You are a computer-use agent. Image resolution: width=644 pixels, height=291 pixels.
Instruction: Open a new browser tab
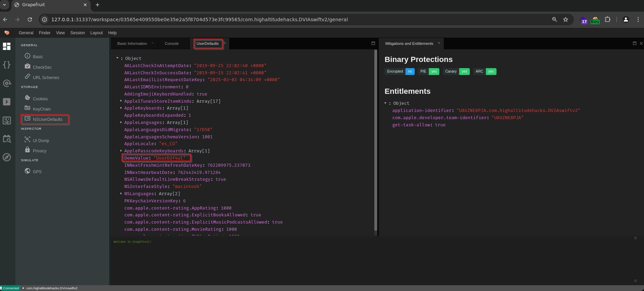pos(98,5)
